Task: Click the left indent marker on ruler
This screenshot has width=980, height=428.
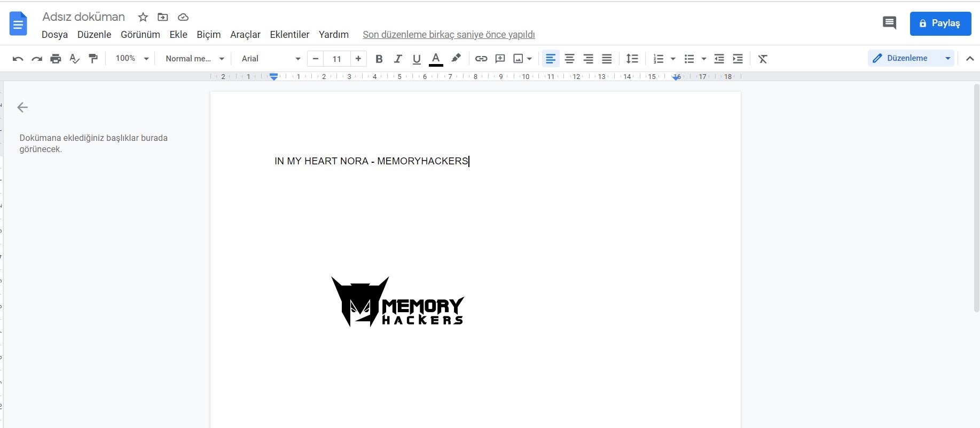Action: [274, 77]
